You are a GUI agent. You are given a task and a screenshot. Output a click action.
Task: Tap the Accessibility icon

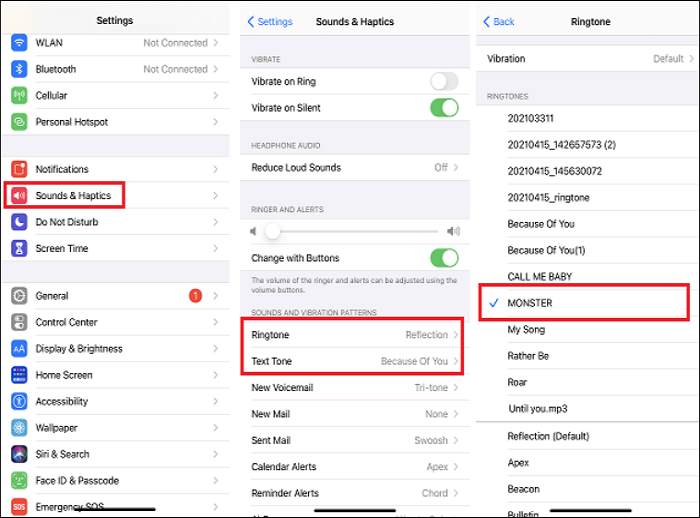click(x=19, y=401)
